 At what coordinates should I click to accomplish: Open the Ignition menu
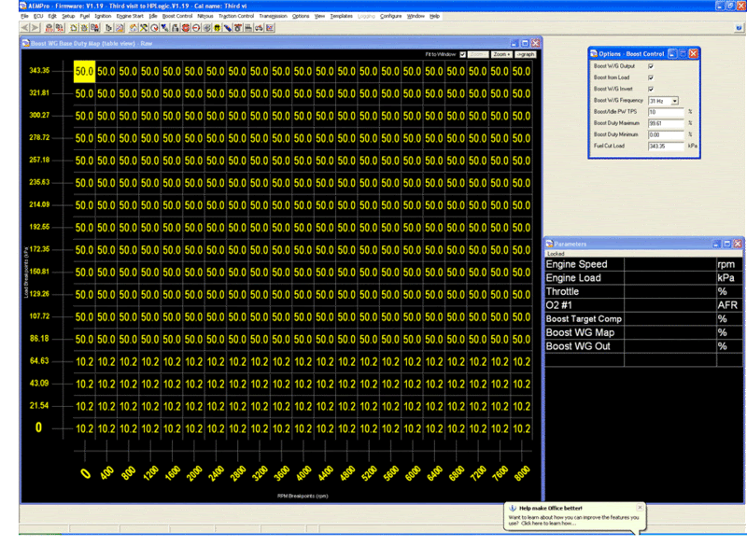pyautogui.click(x=103, y=16)
